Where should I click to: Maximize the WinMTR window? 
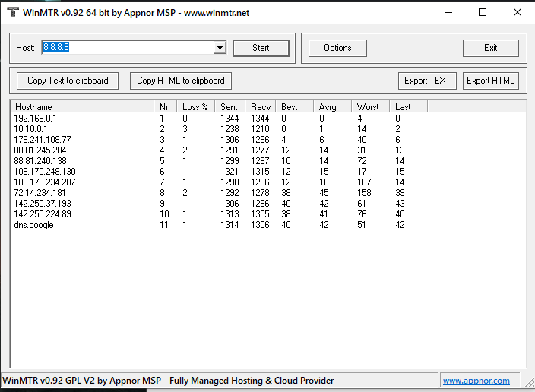coord(483,12)
